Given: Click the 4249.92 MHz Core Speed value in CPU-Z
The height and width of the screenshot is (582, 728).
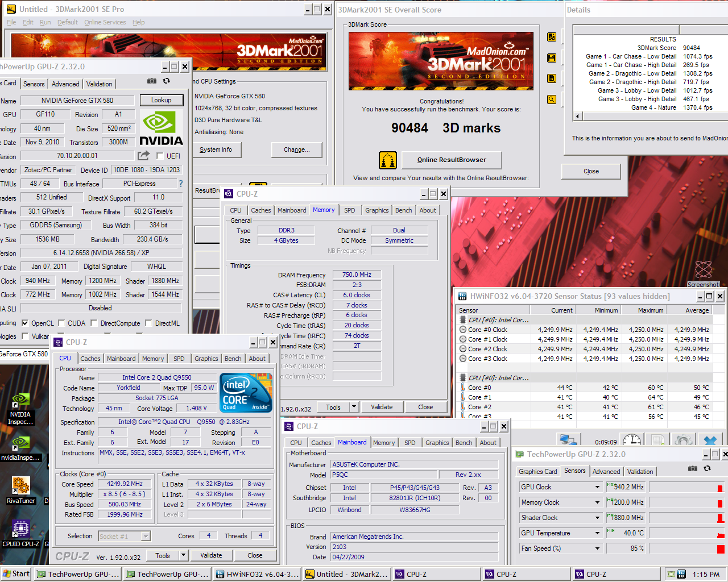Looking at the screenshot, I should [x=125, y=484].
